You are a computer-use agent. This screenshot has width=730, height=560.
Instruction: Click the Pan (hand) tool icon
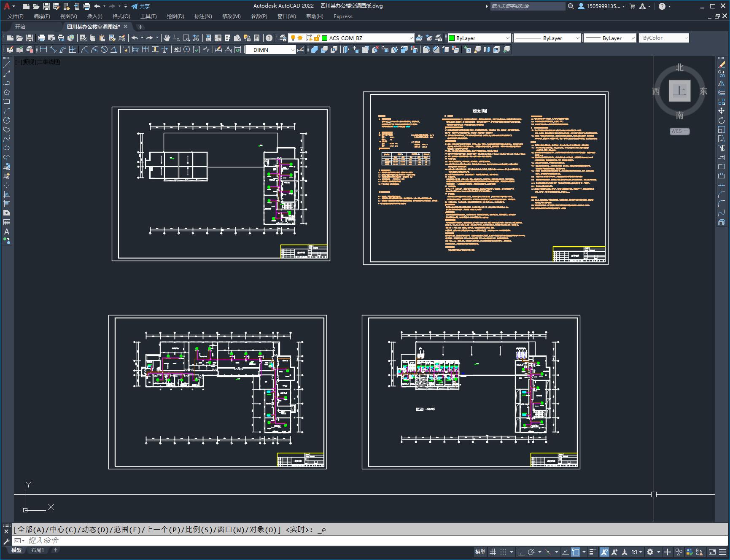pos(167,38)
